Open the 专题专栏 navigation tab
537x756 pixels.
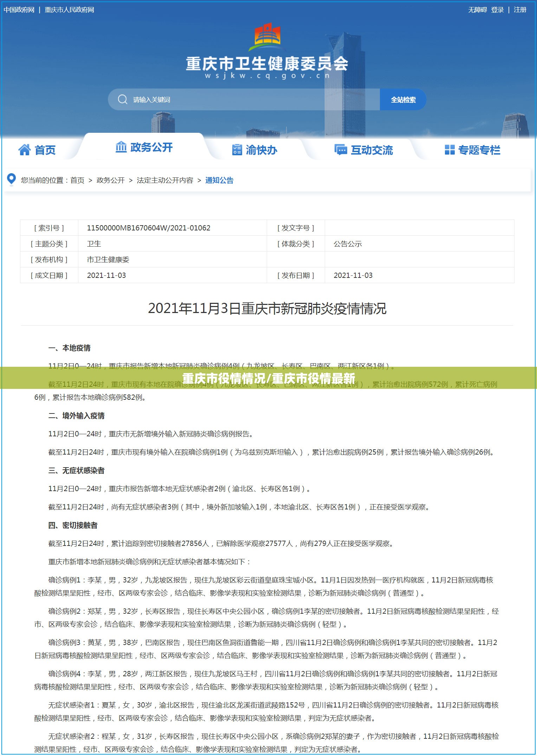tap(472, 150)
